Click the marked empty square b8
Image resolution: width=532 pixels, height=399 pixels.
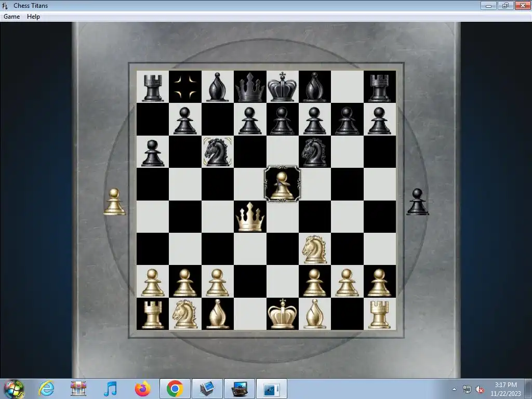tap(185, 87)
